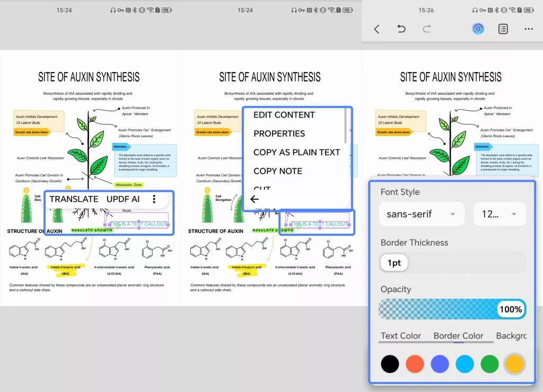The height and width of the screenshot is (392, 543).
Task: Open the page list view icon
Action: [503, 29]
